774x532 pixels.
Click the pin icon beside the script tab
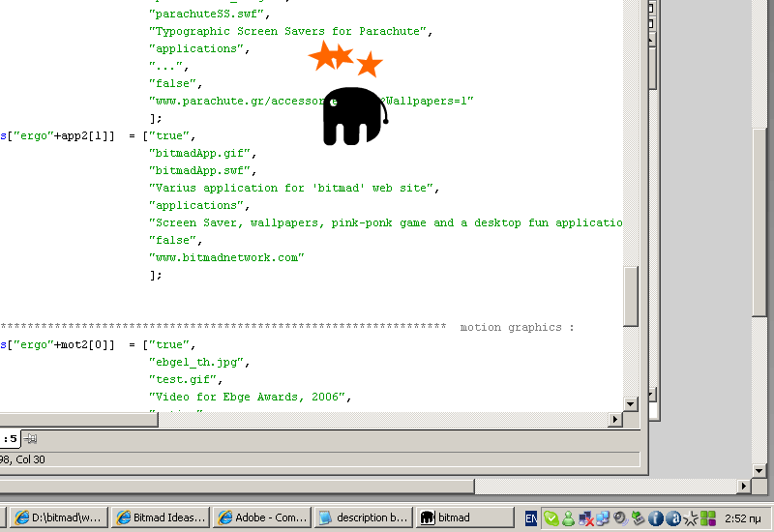[x=30, y=438]
